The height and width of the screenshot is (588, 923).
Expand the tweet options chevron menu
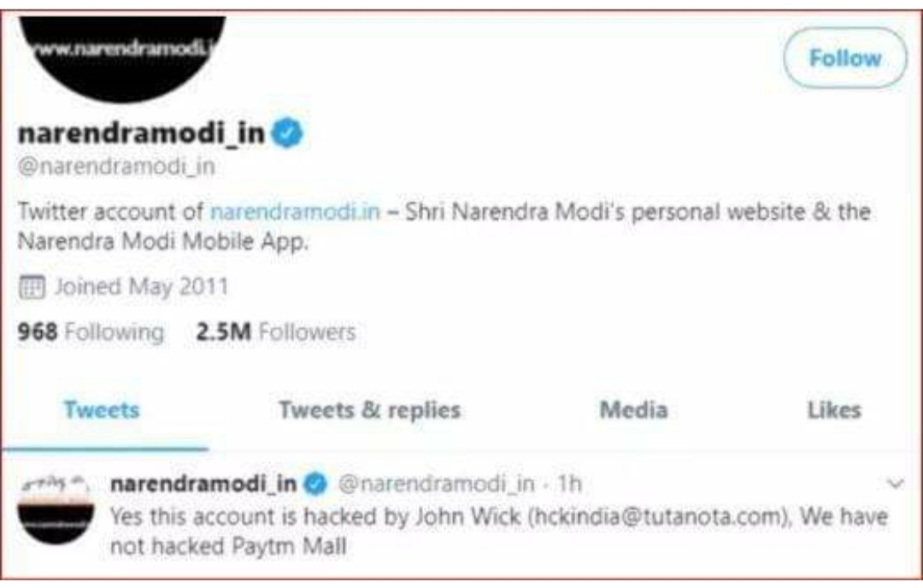[x=896, y=485]
